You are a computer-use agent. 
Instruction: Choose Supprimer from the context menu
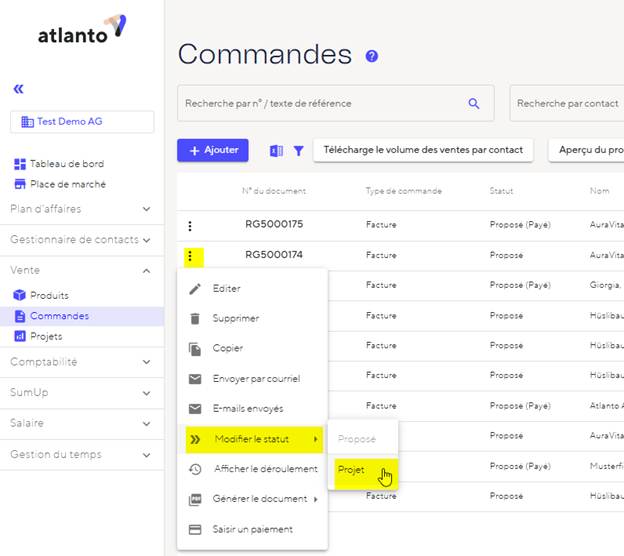(x=235, y=319)
